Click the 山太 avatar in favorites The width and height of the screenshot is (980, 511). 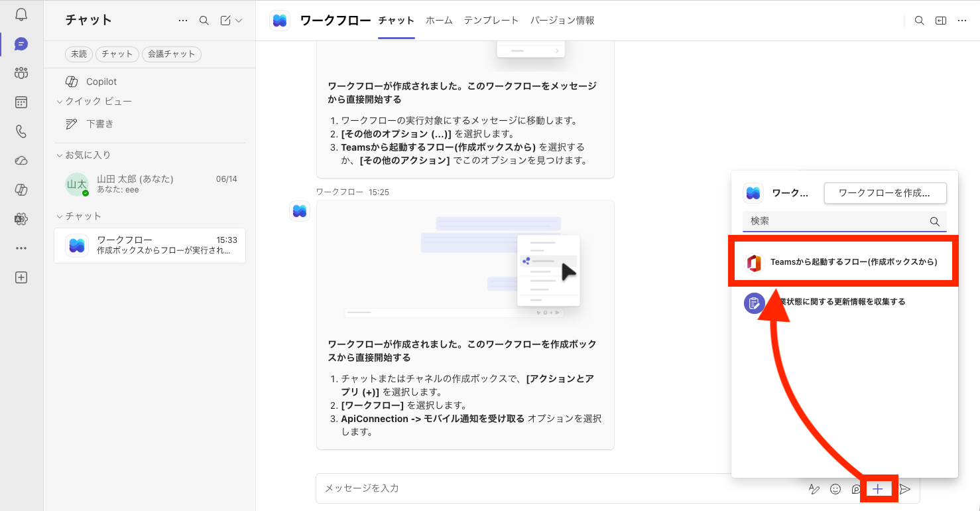tap(77, 184)
